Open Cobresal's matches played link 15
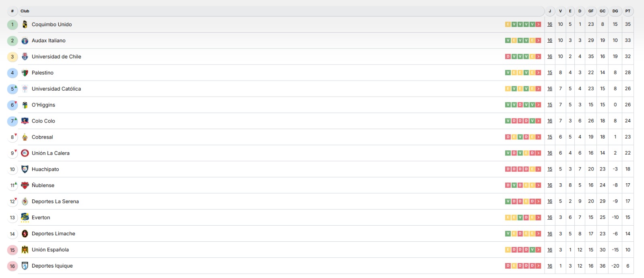644x278 pixels. [x=550, y=137]
